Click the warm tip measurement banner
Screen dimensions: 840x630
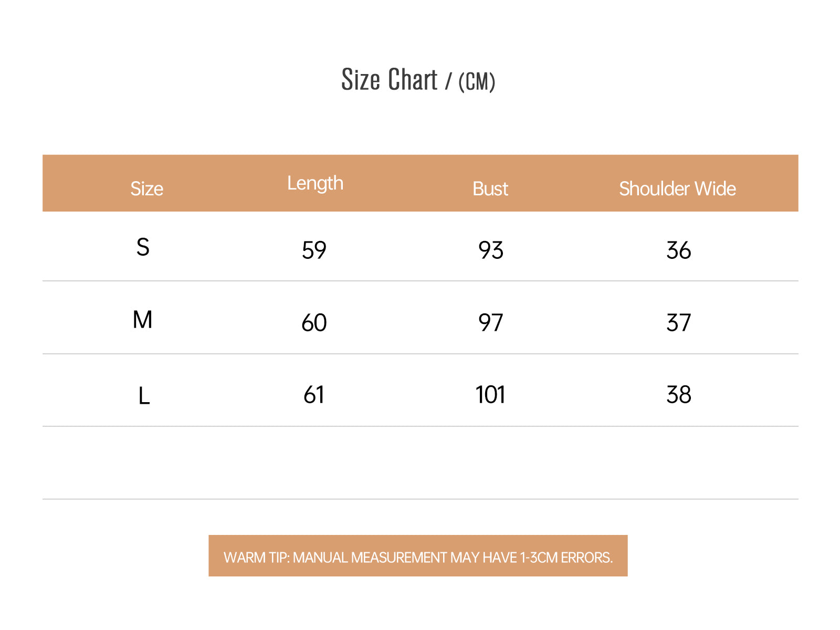coord(418,556)
